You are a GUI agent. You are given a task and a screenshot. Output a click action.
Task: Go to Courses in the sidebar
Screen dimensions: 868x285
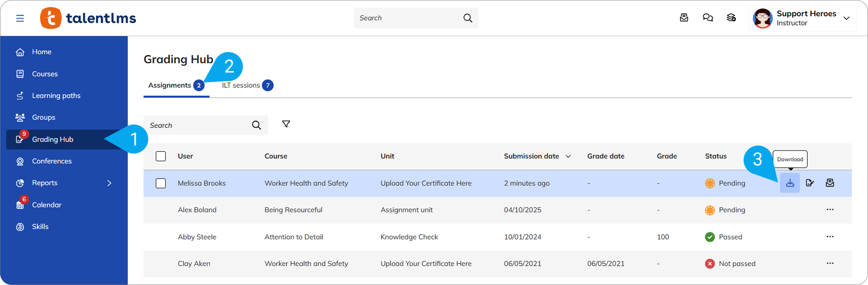45,74
